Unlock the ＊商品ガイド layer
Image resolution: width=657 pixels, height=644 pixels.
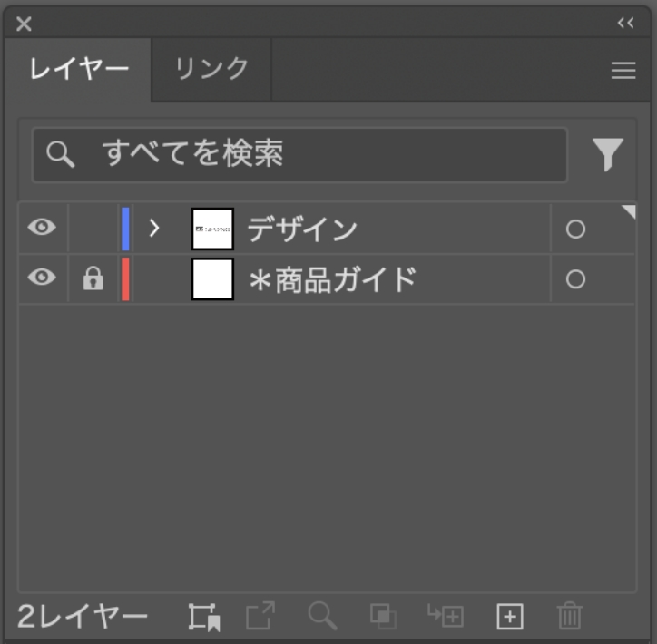(93, 279)
